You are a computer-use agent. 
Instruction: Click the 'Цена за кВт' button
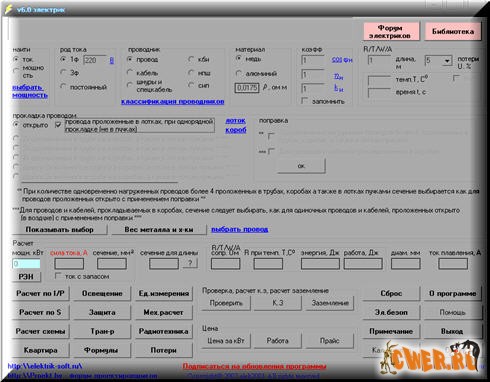click(x=226, y=341)
